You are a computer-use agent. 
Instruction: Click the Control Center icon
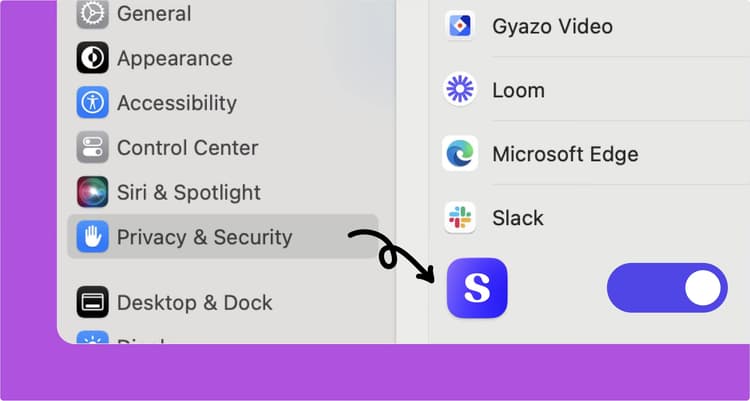pos(93,148)
